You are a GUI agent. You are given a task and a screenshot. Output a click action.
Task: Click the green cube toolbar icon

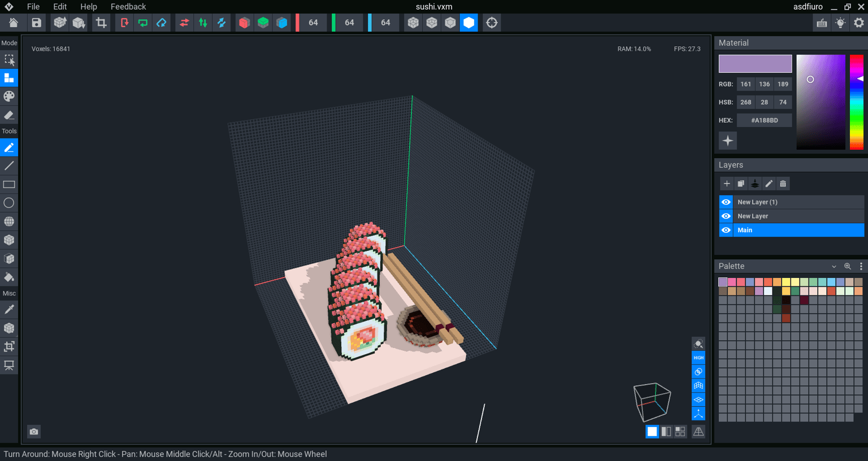pos(263,23)
